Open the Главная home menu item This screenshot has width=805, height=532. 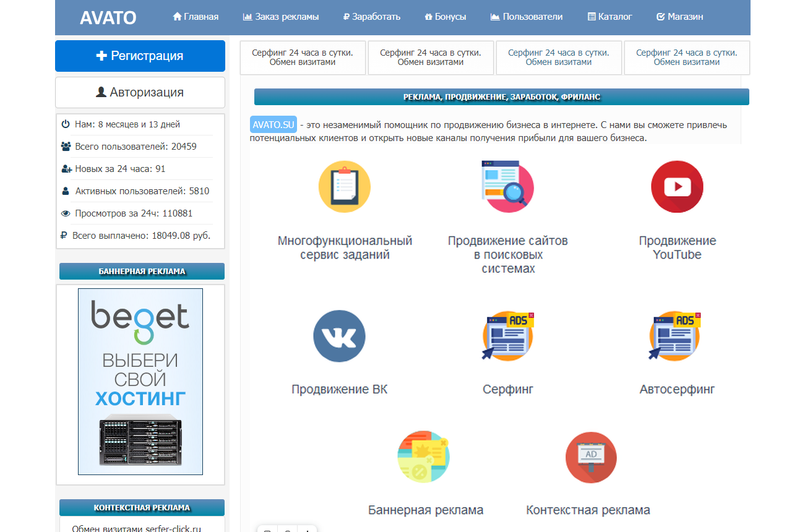click(196, 17)
